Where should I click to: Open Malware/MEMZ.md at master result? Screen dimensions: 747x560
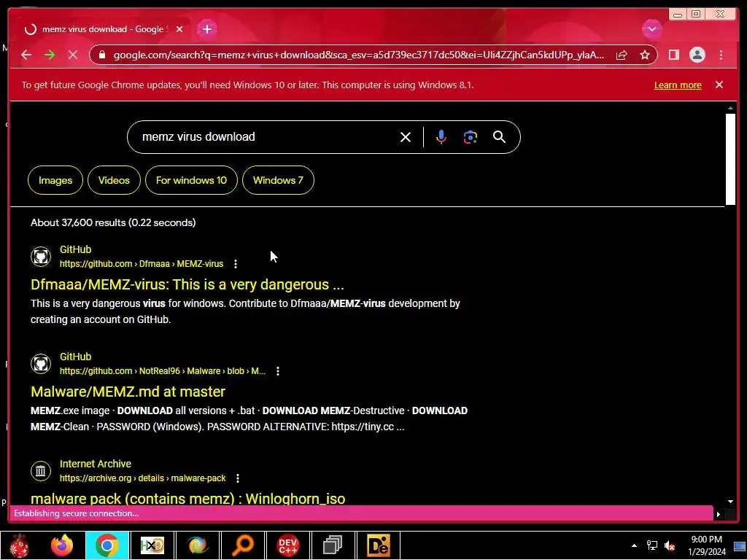tap(128, 392)
